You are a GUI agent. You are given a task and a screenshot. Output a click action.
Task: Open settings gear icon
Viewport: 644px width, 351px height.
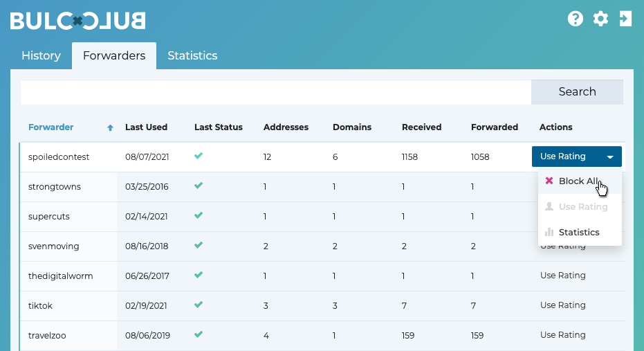(x=600, y=19)
